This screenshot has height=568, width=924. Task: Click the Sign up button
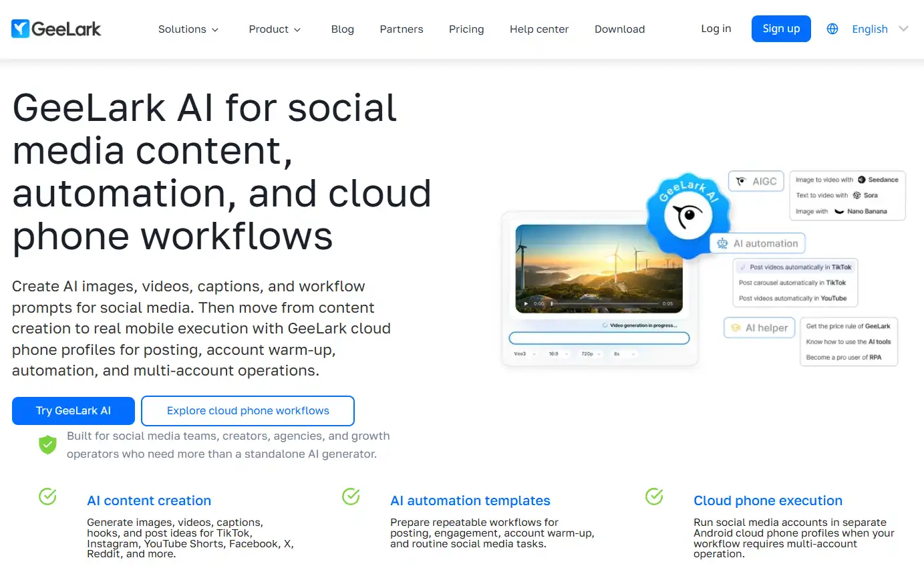coord(781,29)
